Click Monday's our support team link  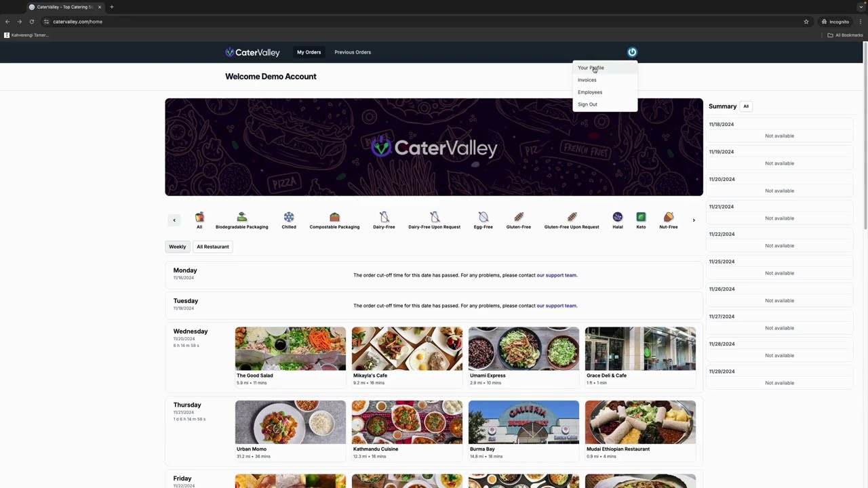557,275
